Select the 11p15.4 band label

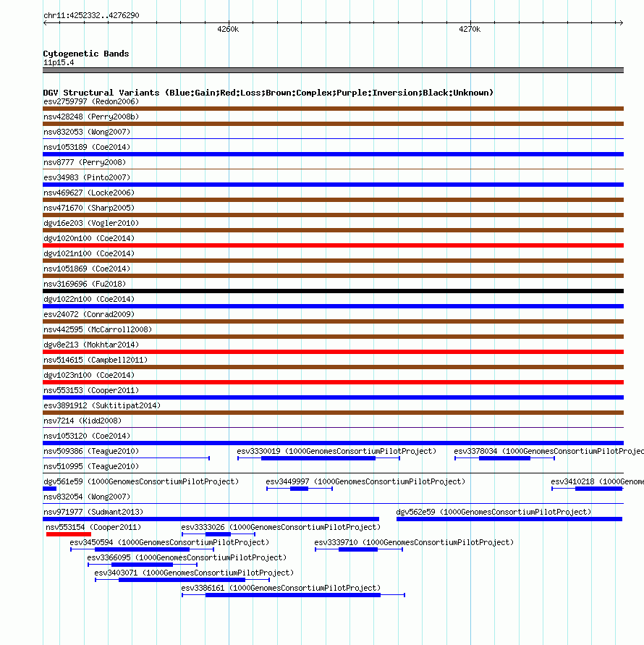(59, 62)
